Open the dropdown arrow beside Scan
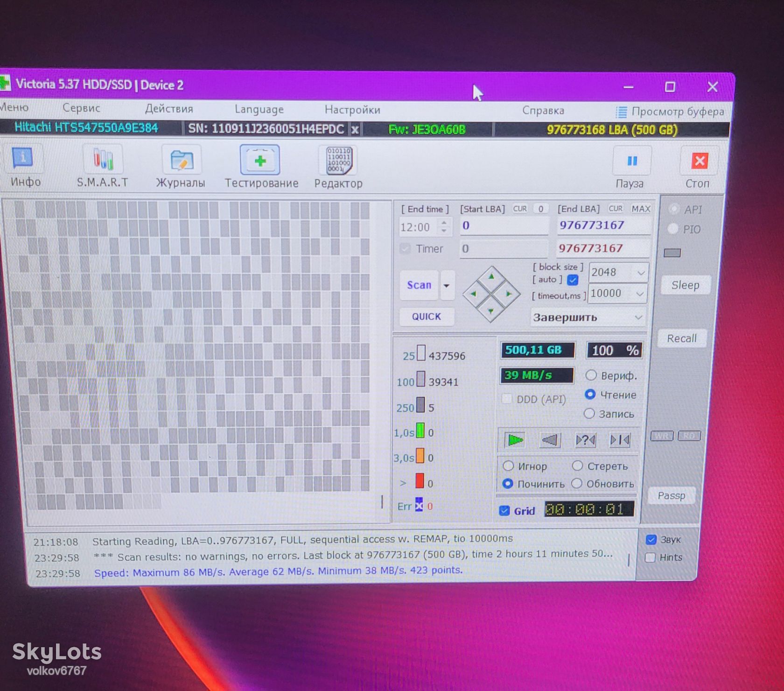The width and height of the screenshot is (784, 691). (447, 285)
